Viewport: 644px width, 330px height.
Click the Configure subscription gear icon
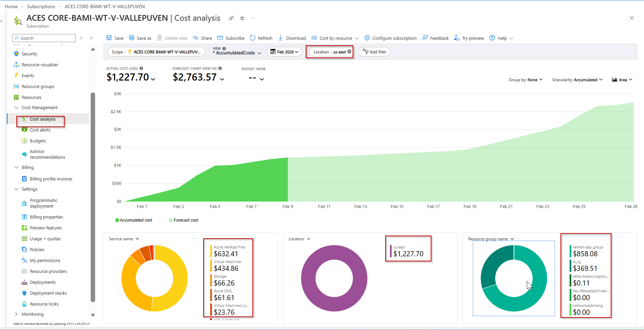click(x=367, y=38)
